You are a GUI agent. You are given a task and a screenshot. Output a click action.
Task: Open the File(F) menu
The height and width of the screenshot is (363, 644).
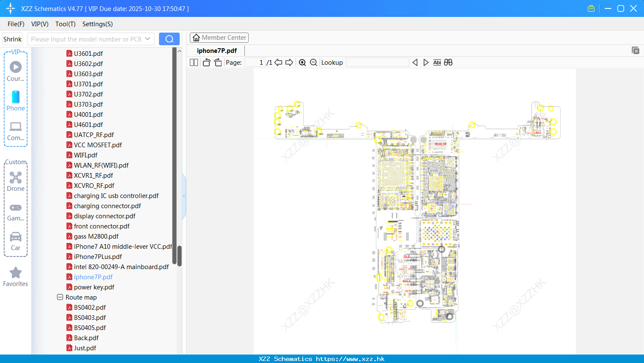click(16, 24)
